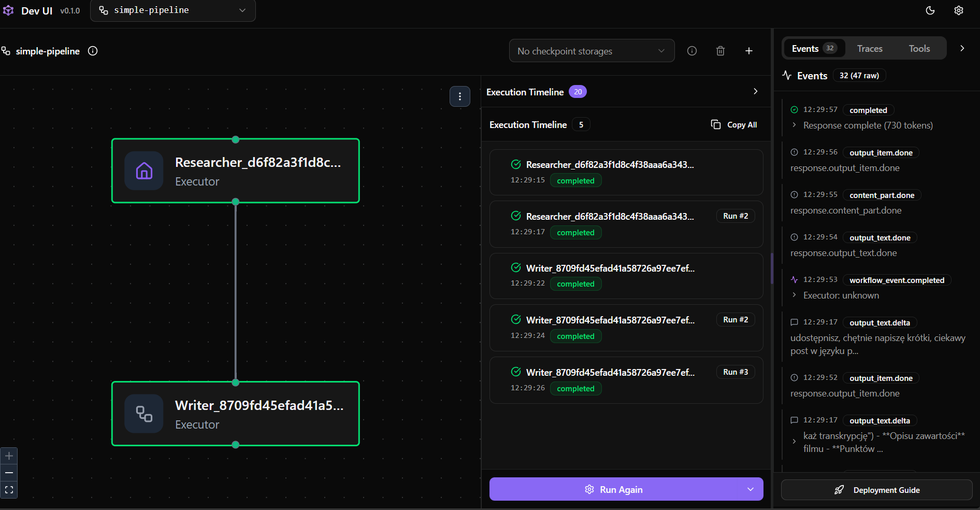Zoom out the canvas
The width and height of the screenshot is (980, 510).
coord(9,473)
